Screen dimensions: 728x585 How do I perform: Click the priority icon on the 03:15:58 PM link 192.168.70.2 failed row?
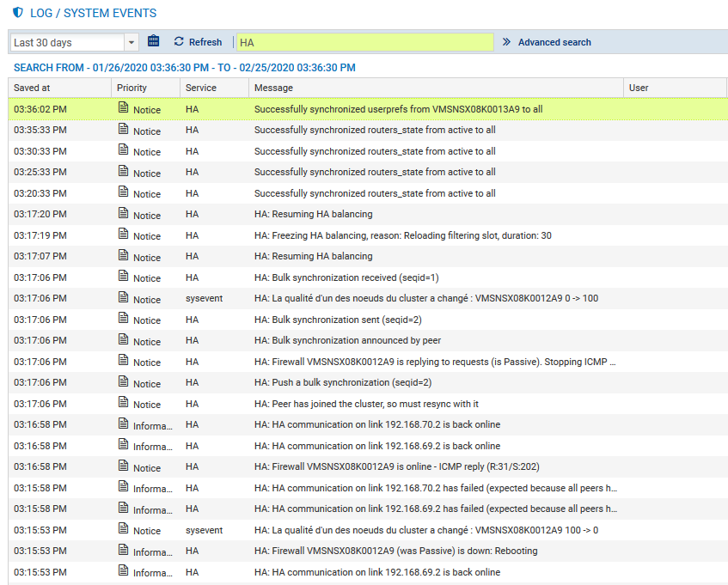pyautogui.click(x=124, y=488)
